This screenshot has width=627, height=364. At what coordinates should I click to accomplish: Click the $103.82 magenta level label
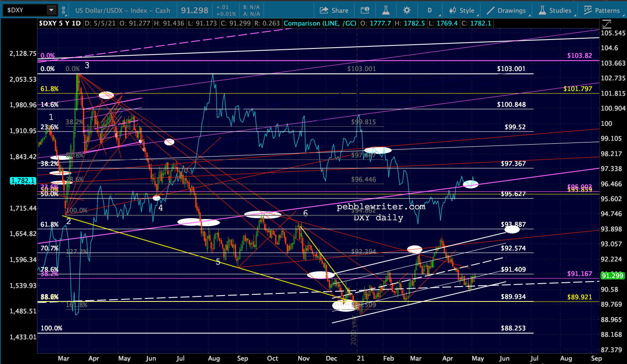[579, 56]
